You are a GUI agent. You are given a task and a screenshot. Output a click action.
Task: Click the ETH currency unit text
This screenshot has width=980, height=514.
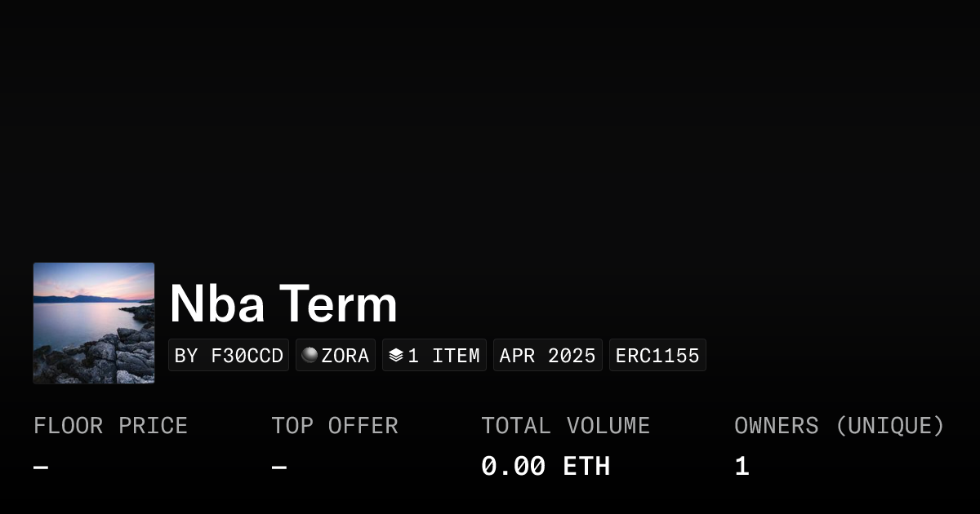586,467
